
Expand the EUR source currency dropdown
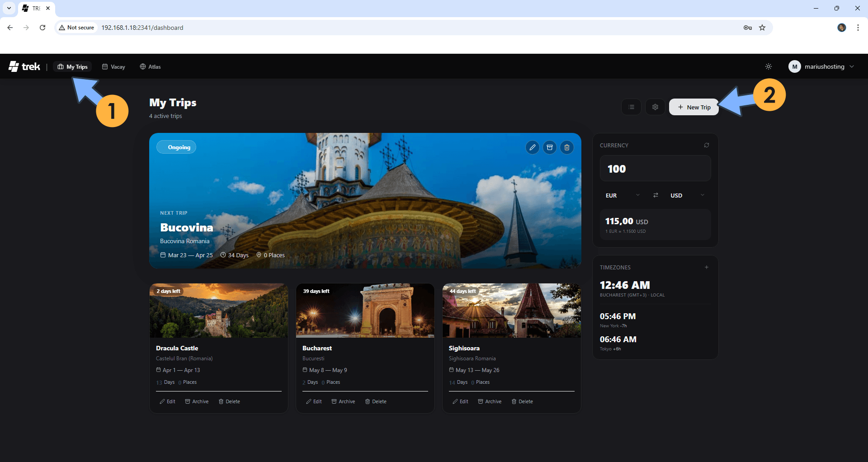[623, 195]
